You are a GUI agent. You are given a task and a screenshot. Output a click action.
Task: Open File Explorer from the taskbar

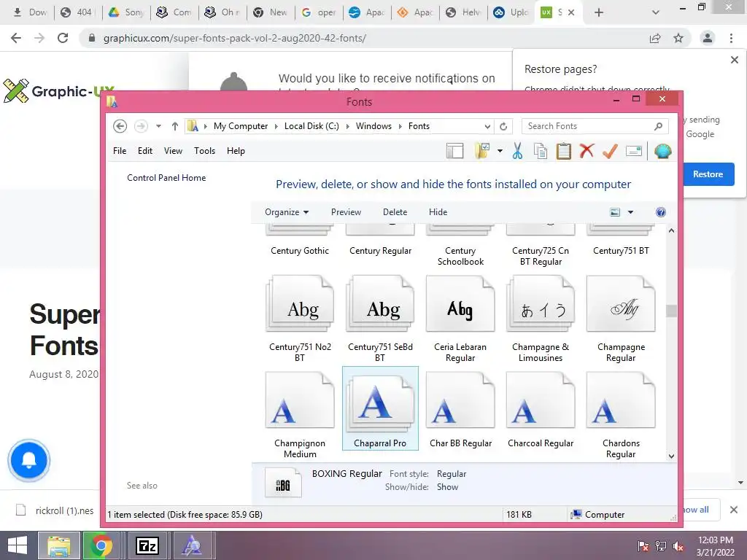coord(59,545)
